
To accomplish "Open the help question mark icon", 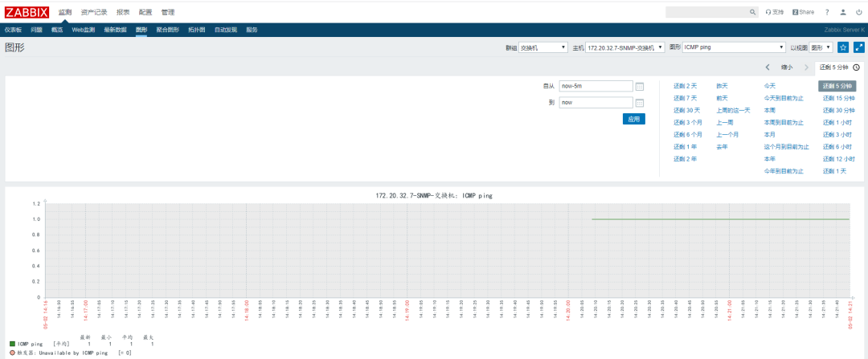I will [827, 11].
